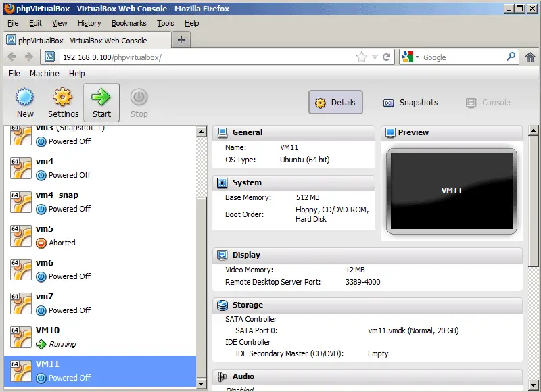Click the Running arrow icon of VM10

(x=41, y=345)
